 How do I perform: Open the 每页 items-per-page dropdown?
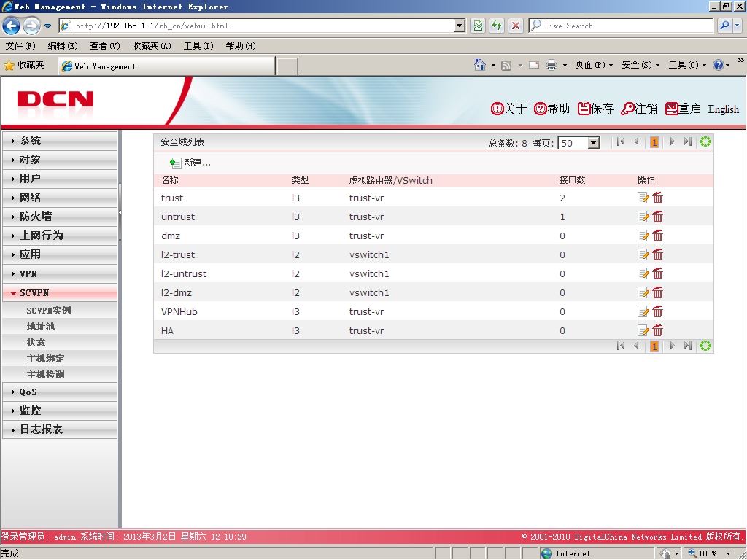pyautogui.click(x=593, y=143)
